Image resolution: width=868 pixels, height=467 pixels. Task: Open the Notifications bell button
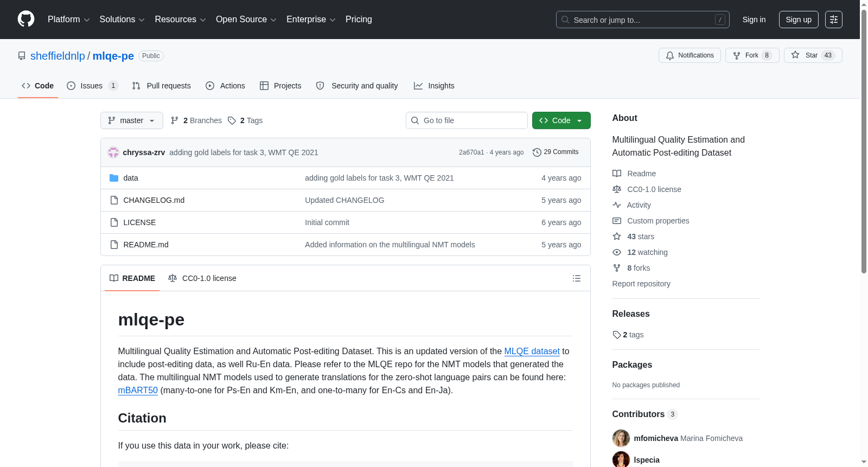690,55
